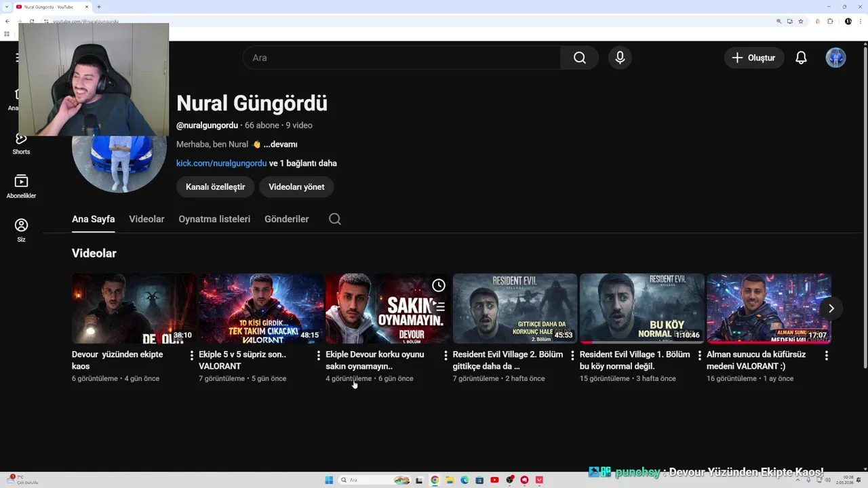Image resolution: width=868 pixels, height=488 pixels.
Task: Click Videoları yönet button
Action: point(296,187)
